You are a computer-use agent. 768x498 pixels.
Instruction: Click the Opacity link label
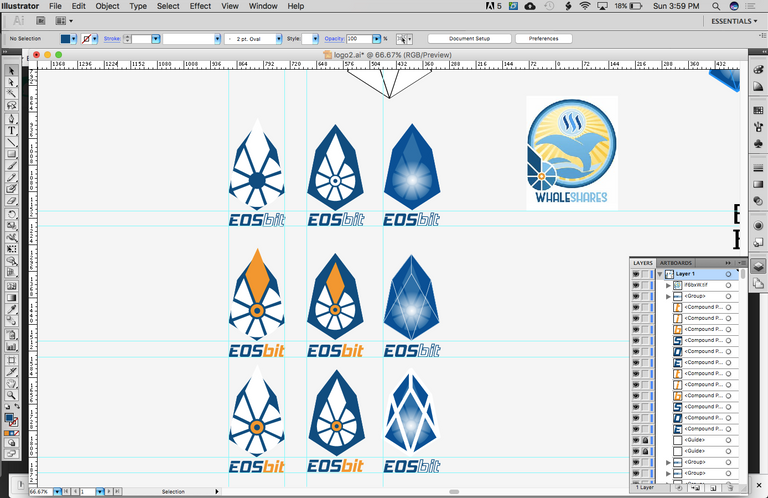334,39
